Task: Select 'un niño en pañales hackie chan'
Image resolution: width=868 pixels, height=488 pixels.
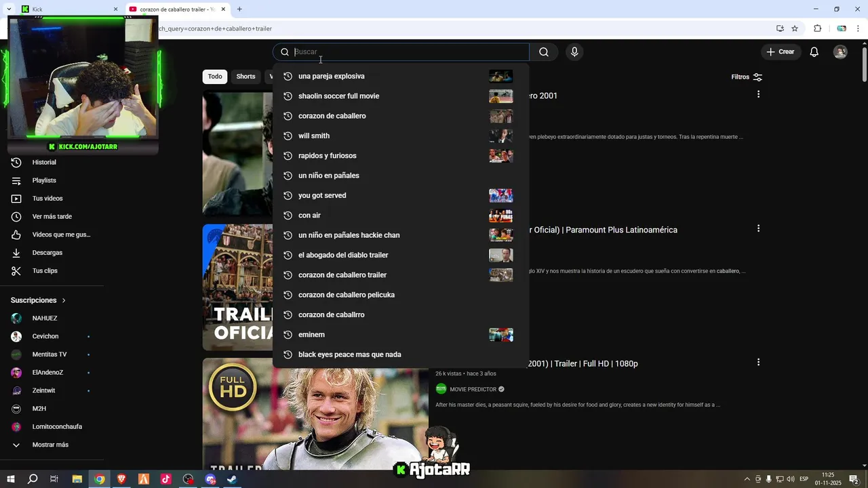Action: coord(401,235)
